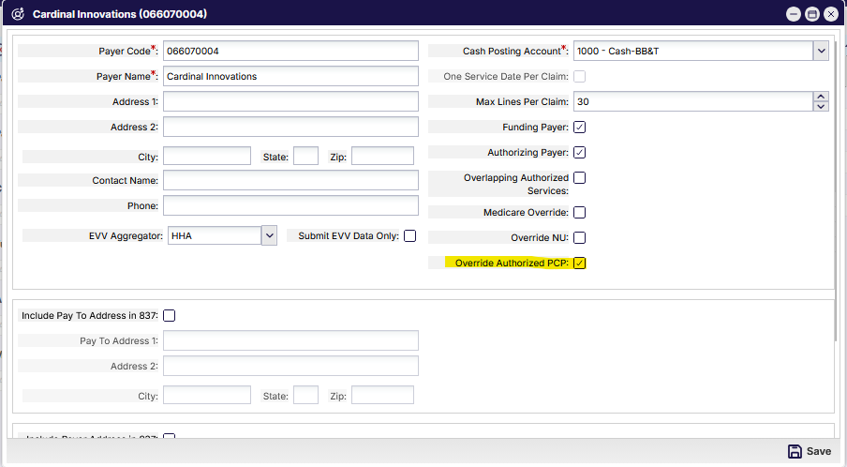Enable the Medicare Override checkbox
This screenshot has height=467, width=847.
point(580,212)
